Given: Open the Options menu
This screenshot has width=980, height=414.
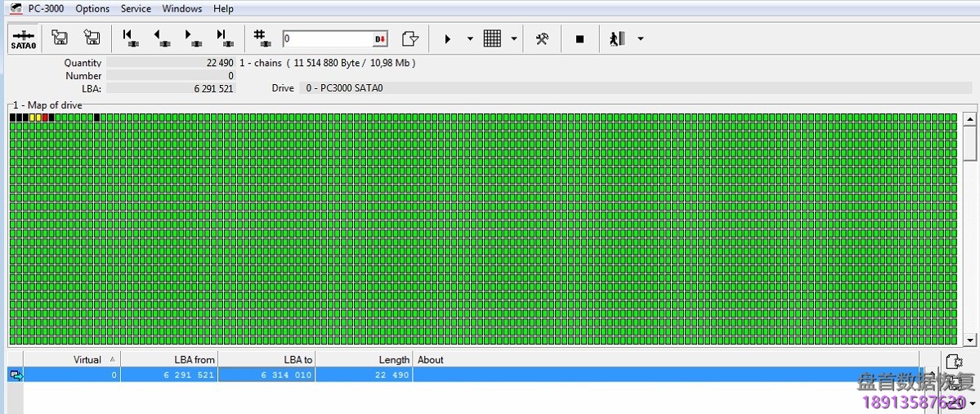Looking at the screenshot, I should tap(92, 9).
